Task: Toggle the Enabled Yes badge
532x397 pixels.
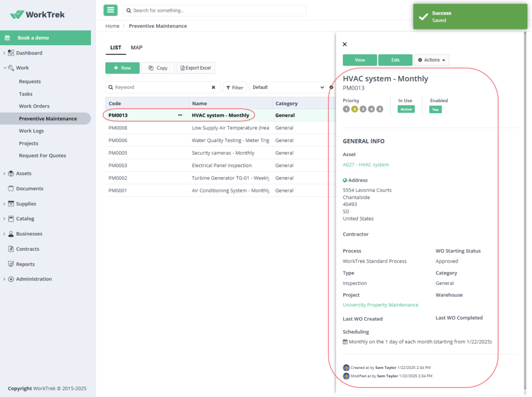Action: click(435, 109)
